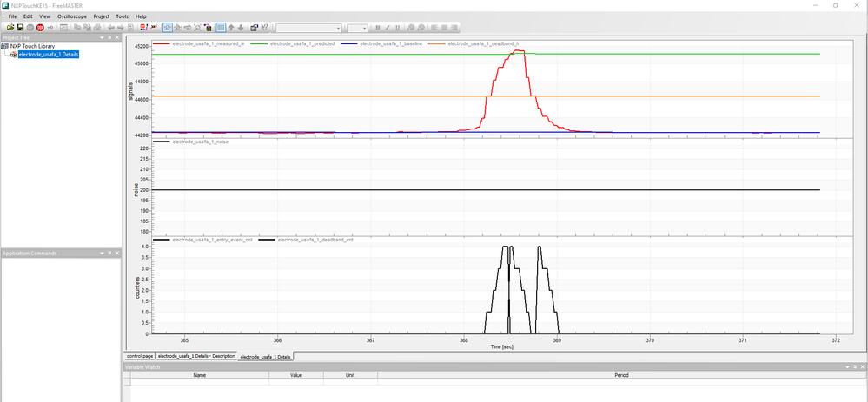The width and height of the screenshot is (868, 402).
Task: Toggle Bold formatting button
Action: pyautogui.click(x=378, y=28)
